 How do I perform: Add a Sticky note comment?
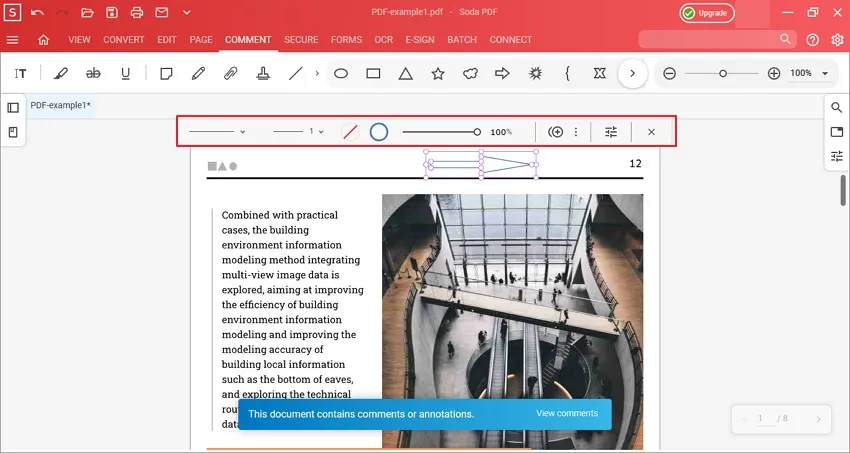click(166, 73)
